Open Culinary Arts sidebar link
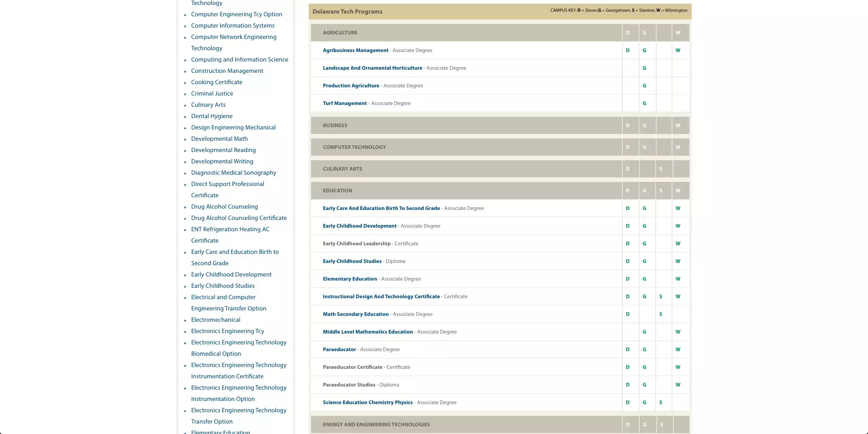Screen dimensions: 868x434 [208, 105]
